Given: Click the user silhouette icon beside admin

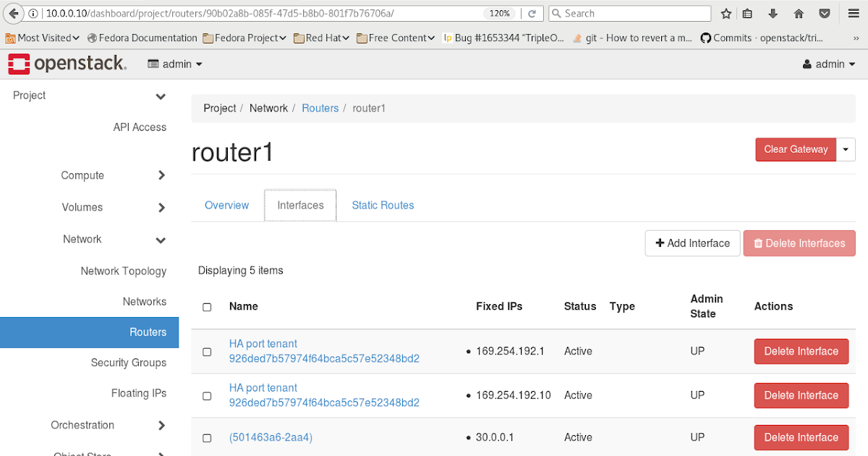Looking at the screenshot, I should 806,64.
